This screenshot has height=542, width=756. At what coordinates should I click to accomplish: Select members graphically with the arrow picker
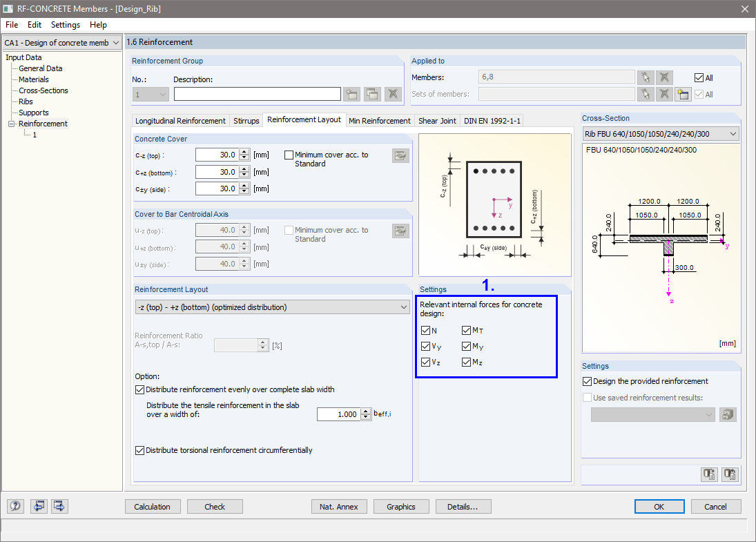[x=646, y=77]
